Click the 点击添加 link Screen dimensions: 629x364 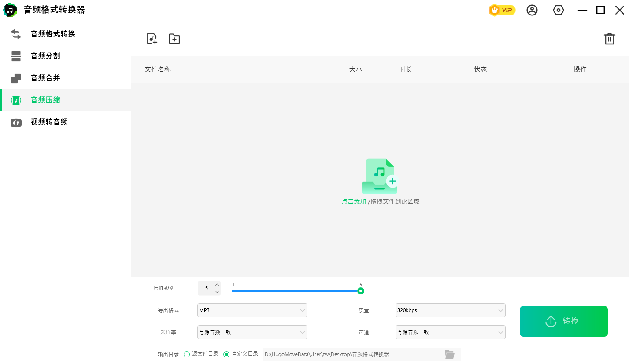[354, 202]
